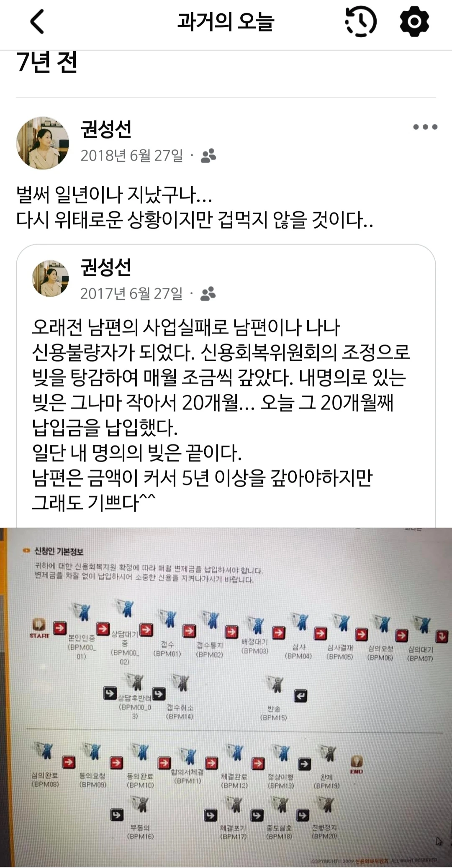This screenshot has height=868, width=452.
Task: Open author name 권성선 on shared 2017 post
Action: tap(106, 267)
